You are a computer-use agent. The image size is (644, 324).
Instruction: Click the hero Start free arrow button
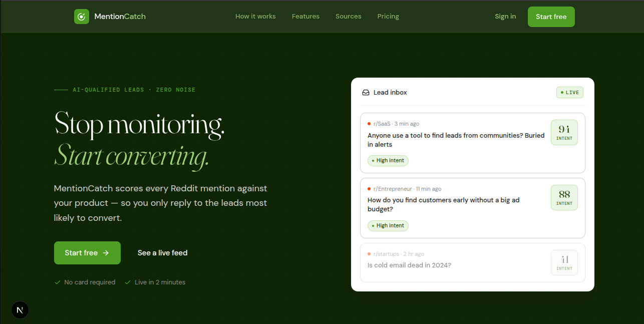tap(87, 253)
